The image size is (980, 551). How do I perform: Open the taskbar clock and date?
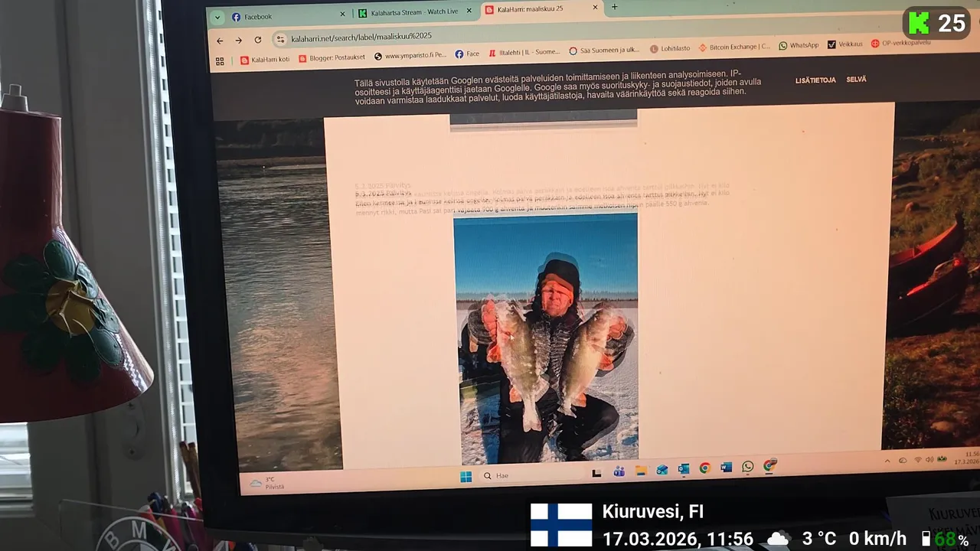pyautogui.click(x=967, y=458)
